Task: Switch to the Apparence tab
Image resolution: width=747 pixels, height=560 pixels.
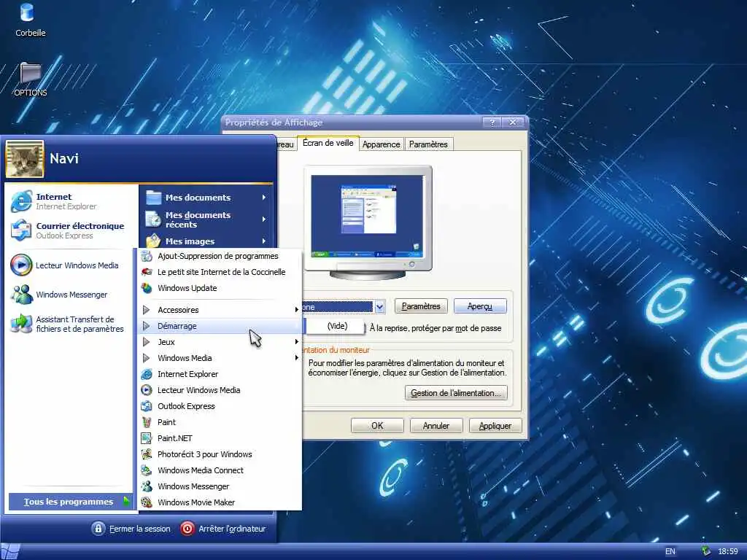Action: 381,144
